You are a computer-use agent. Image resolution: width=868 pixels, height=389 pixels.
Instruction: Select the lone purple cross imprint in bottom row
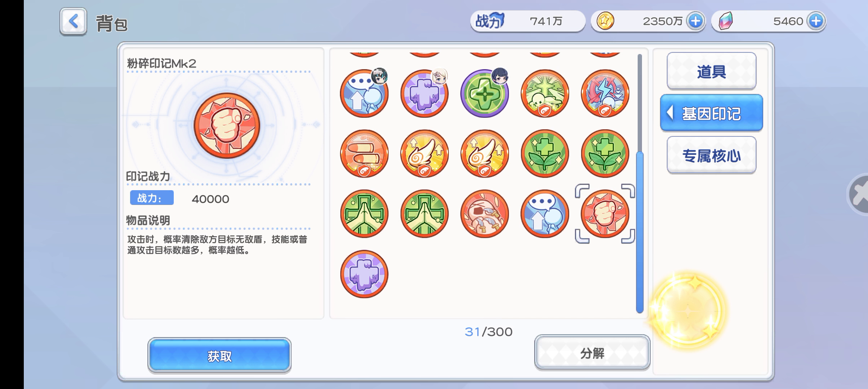click(x=364, y=274)
